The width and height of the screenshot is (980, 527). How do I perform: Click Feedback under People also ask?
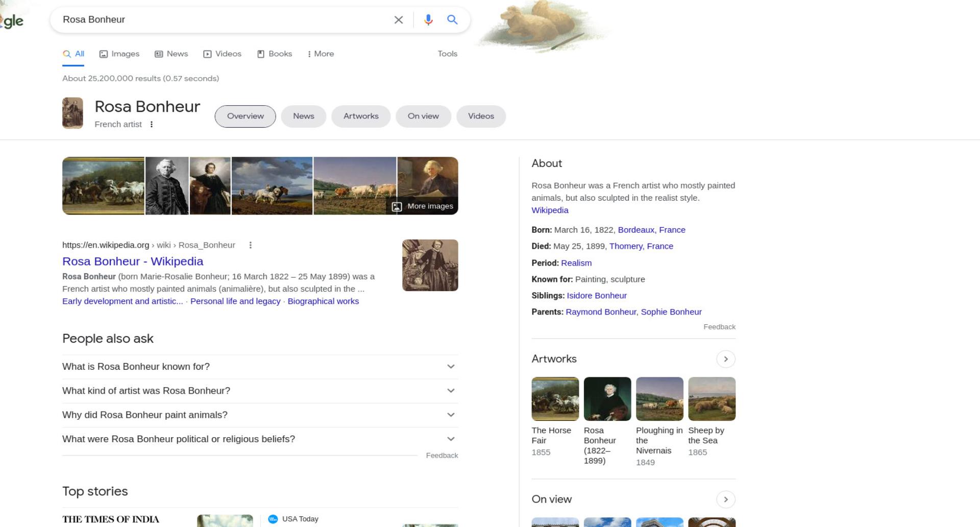pyautogui.click(x=442, y=456)
